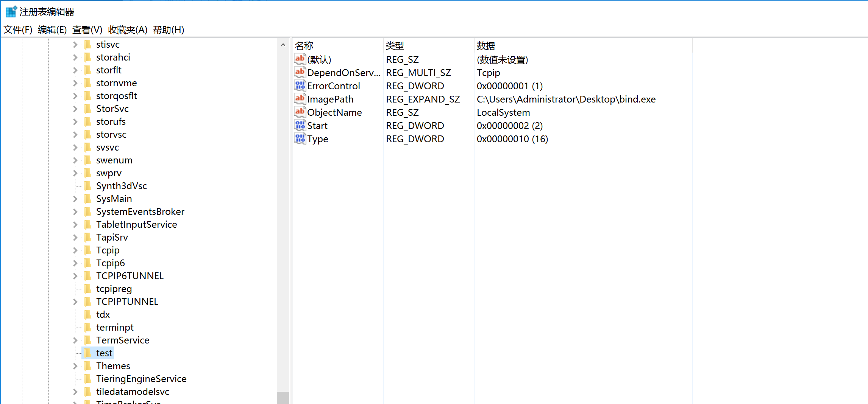This screenshot has width=868, height=404.
Task: Click the 0x00000001 (1) data cell
Action: [x=510, y=86]
